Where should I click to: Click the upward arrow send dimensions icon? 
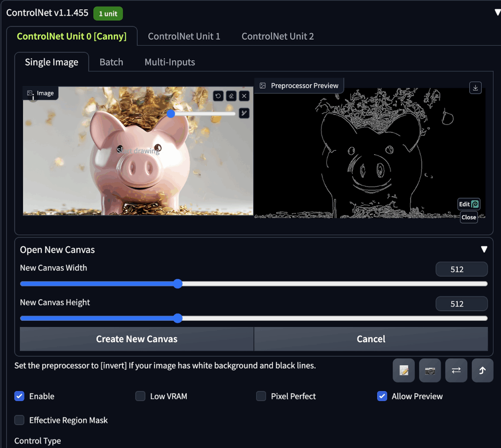pyautogui.click(x=482, y=371)
